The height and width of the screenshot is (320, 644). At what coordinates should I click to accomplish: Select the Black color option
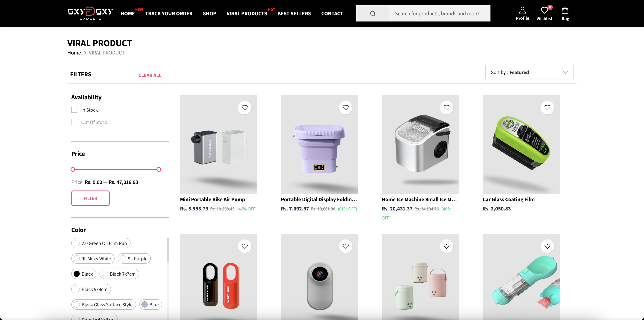84,274
